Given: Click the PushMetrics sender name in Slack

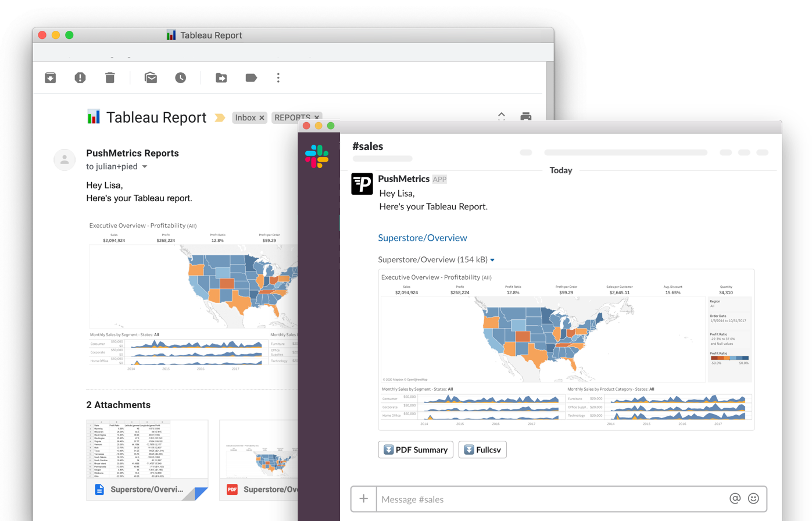Looking at the screenshot, I should pyautogui.click(x=404, y=179).
